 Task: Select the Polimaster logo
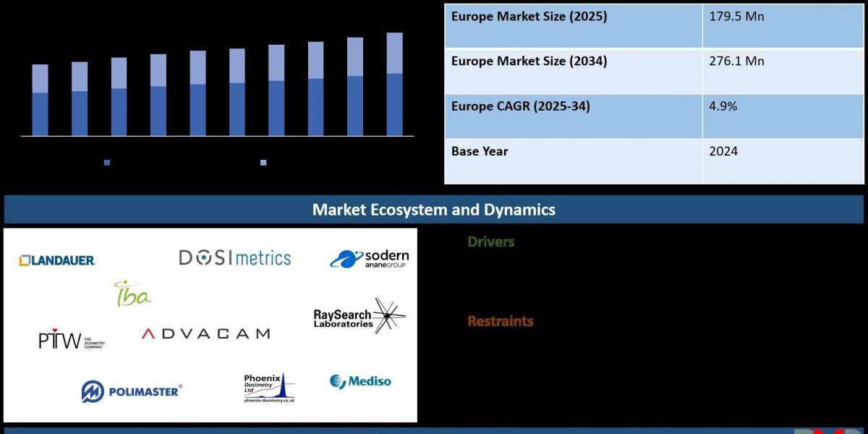coord(132,391)
